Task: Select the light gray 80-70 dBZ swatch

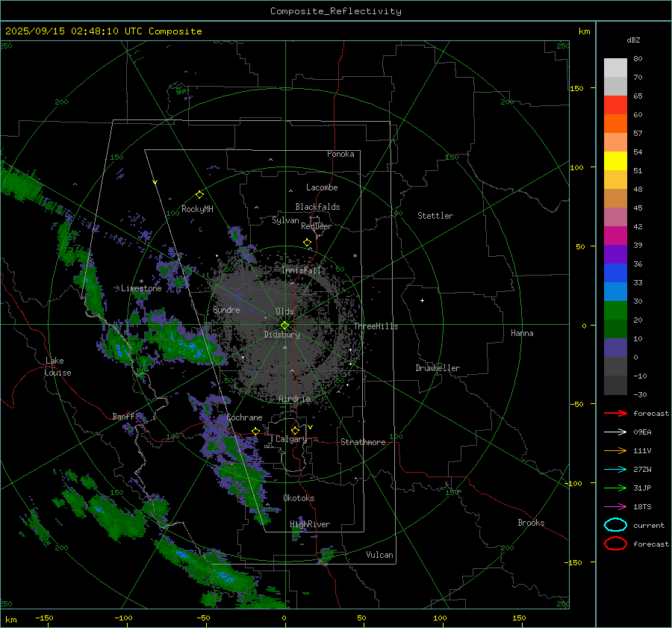Action: [615, 68]
